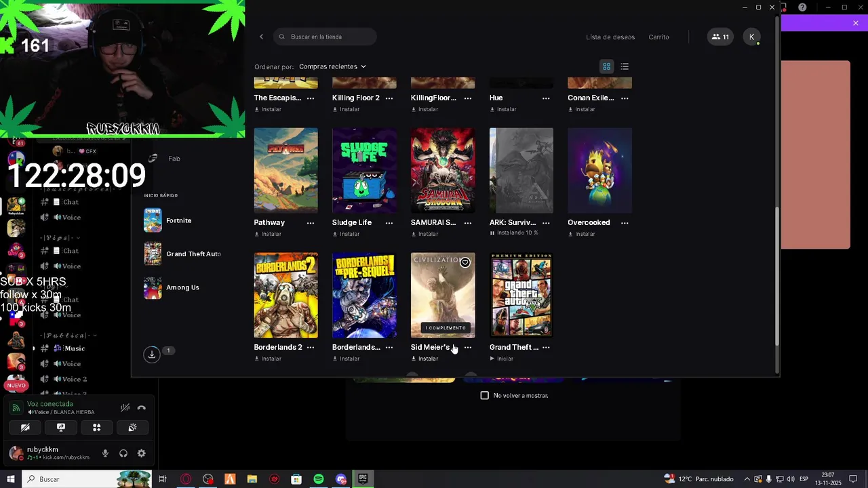868x488 pixels.
Task: Open Borderlands The Pre-Sequel cover thumbnail
Action: point(364,296)
